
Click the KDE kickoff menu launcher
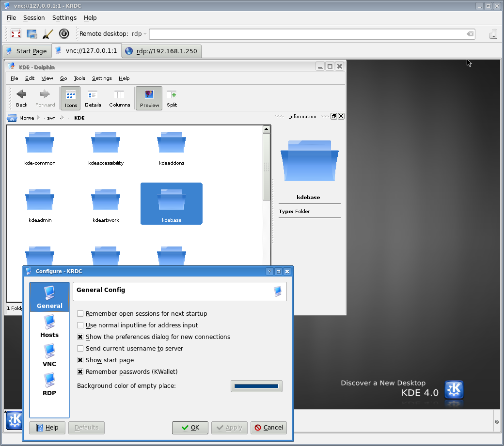14,420
